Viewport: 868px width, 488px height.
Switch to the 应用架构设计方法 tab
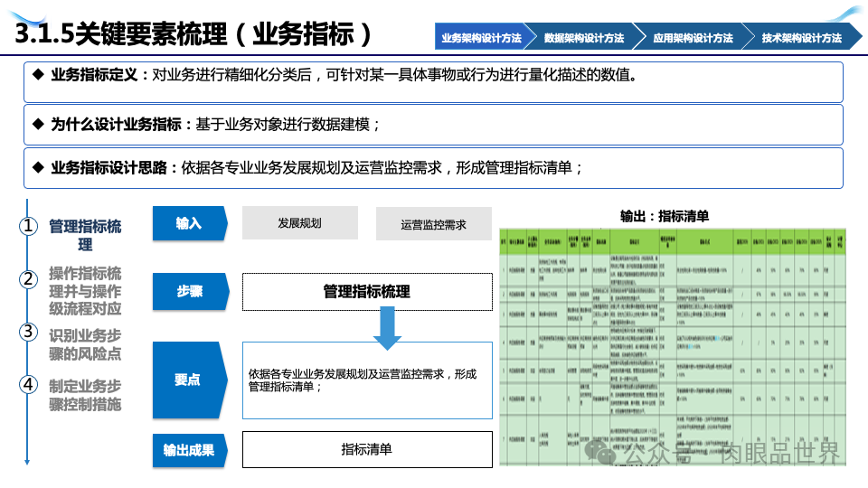click(693, 37)
